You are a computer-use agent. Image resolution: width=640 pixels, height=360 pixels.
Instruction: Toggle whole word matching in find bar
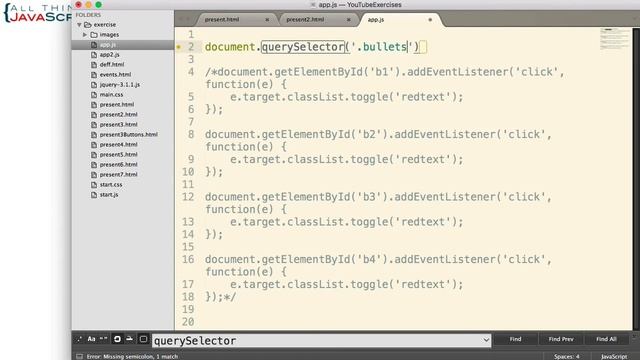103,339
